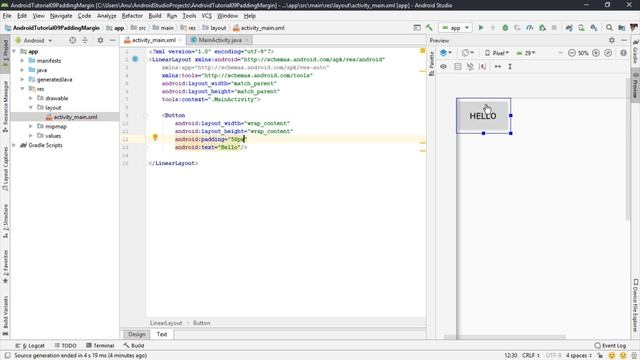Screen dimensions: 640x360
Task: Expand the manifests folder
Action: 22,60
